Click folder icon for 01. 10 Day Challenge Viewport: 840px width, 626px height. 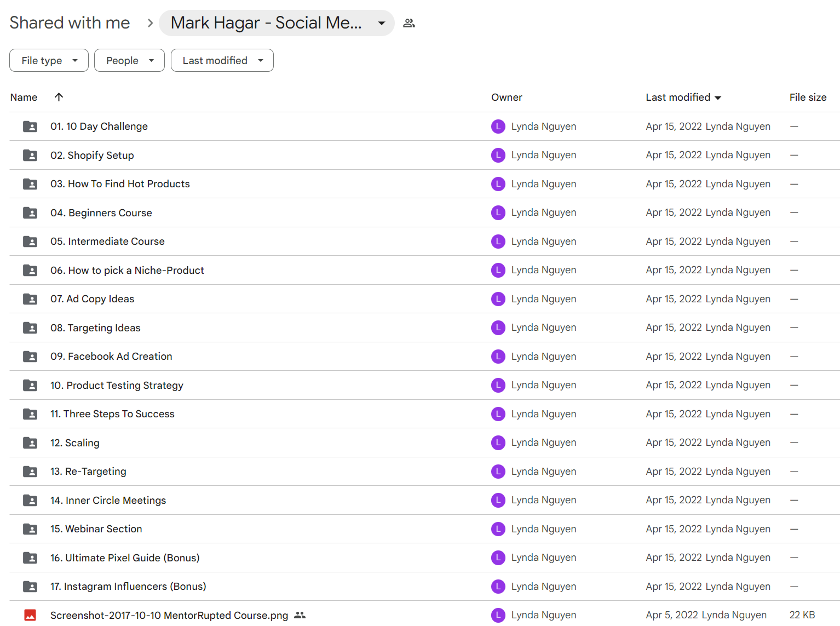pos(30,127)
